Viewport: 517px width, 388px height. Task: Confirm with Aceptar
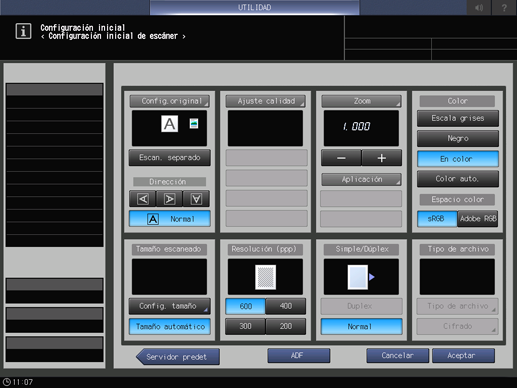(463, 356)
